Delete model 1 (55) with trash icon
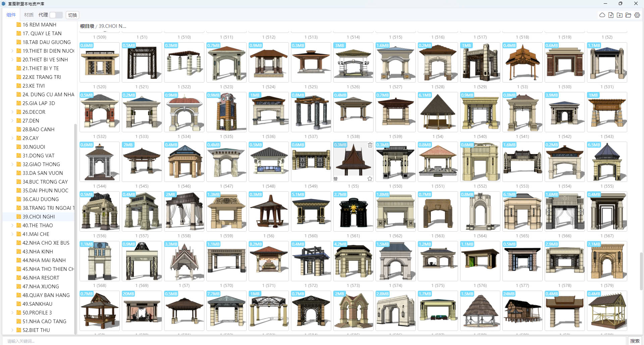644x345 pixels. [370, 145]
